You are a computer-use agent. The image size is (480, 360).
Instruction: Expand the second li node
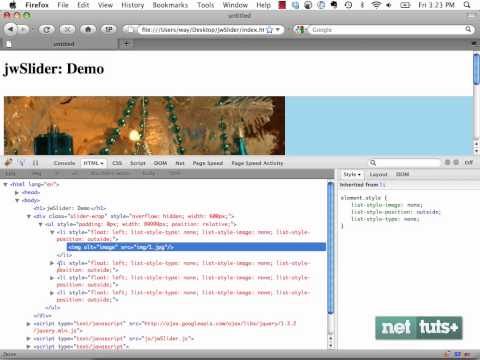pos(52,263)
